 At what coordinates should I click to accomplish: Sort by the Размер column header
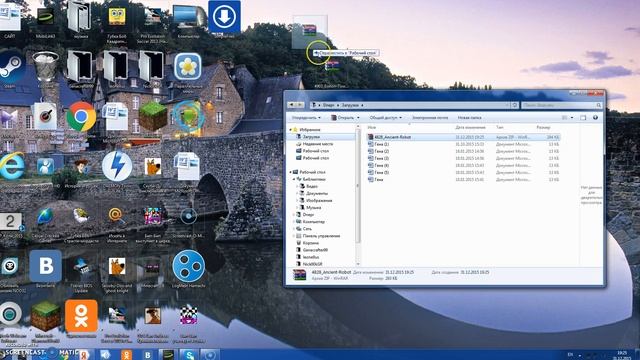[543, 128]
